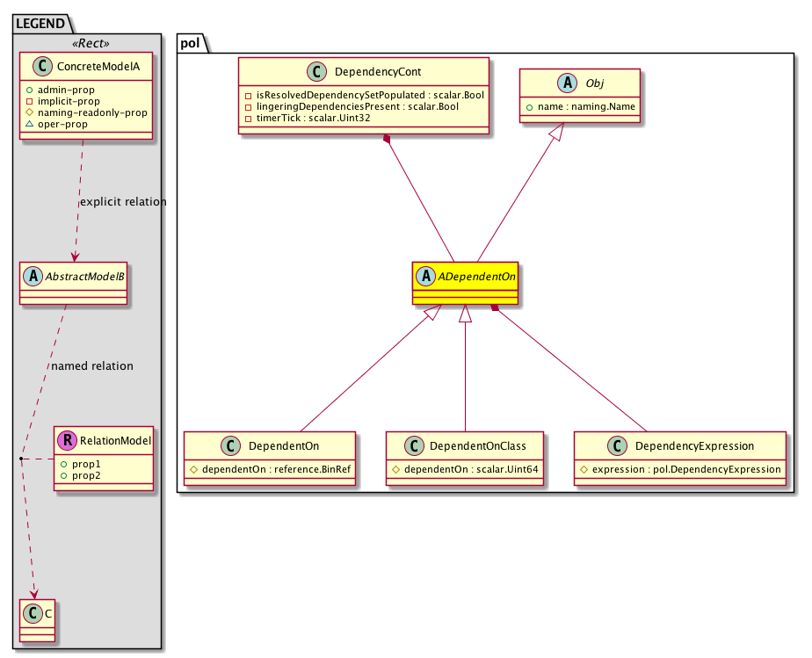Select the pol package tab
This screenshot has width=812, height=658.
[192, 43]
